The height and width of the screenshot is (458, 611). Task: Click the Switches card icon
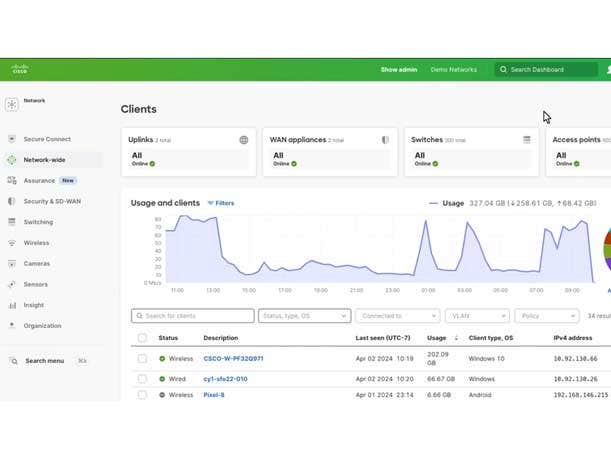click(x=527, y=140)
